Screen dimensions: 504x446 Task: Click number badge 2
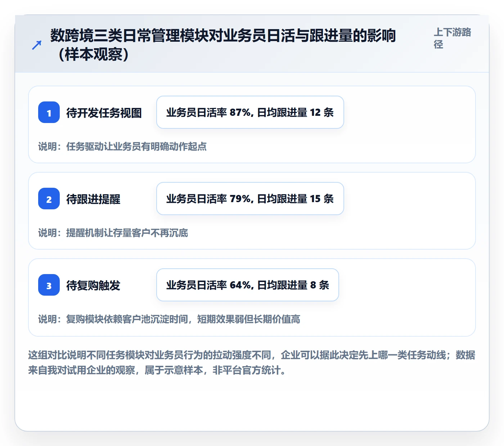click(x=49, y=199)
